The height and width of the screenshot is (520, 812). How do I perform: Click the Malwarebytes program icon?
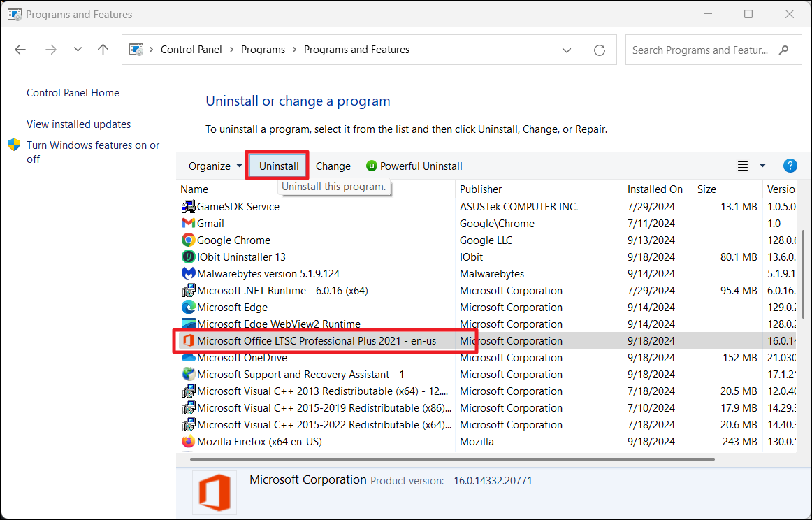pyautogui.click(x=188, y=274)
